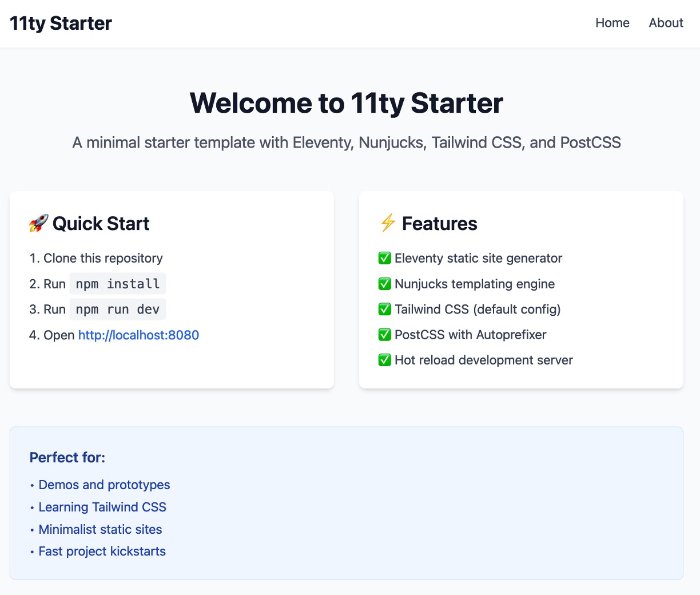This screenshot has width=700, height=595.
Task: Click "Learning Tailwind CSS" list item
Action: 102,507
